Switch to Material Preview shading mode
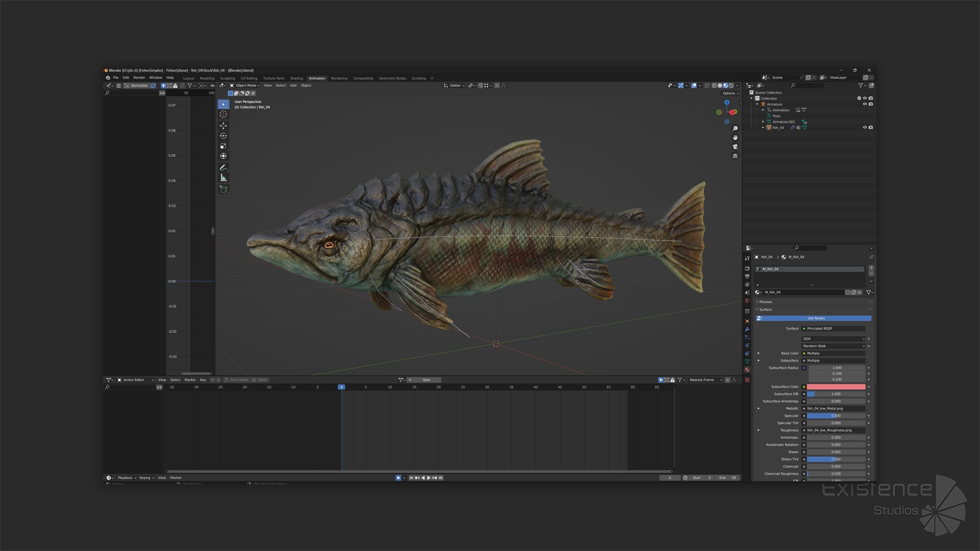This screenshot has width=980, height=551. 725,86
